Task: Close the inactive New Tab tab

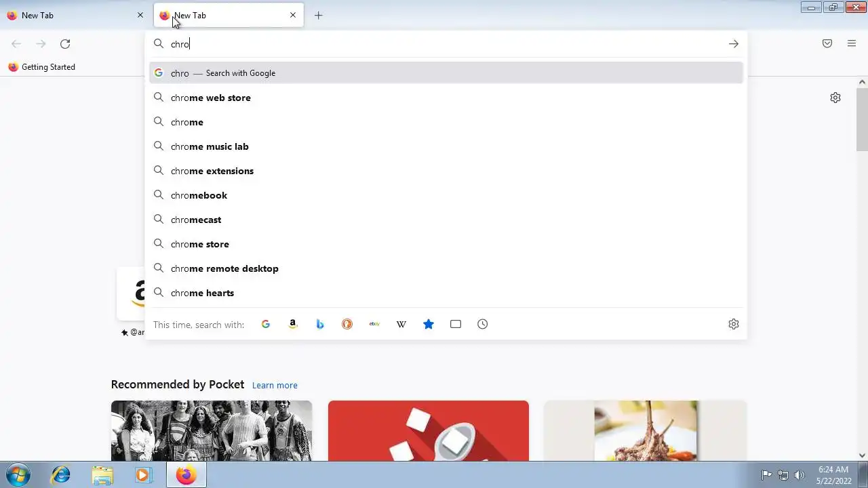Action: 140,15
